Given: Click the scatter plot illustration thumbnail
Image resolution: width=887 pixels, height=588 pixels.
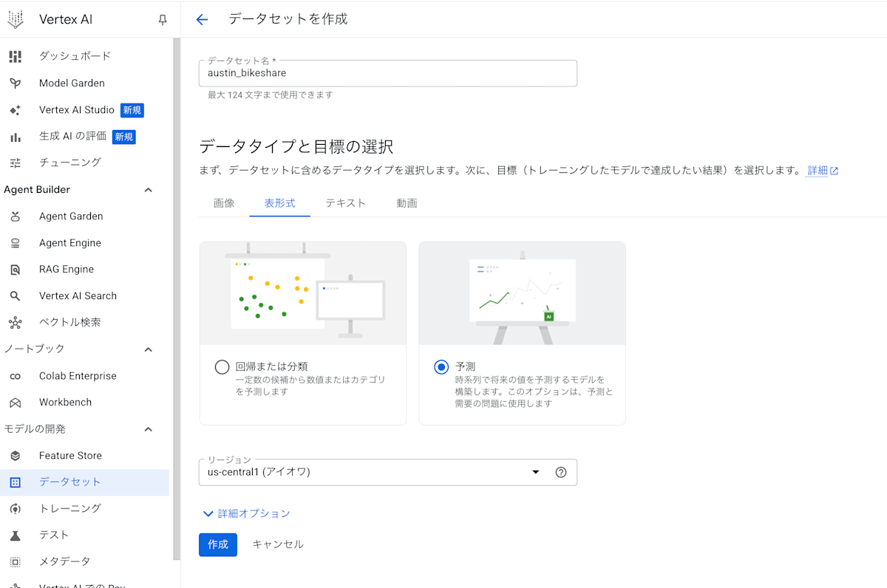Looking at the screenshot, I should pos(303,293).
